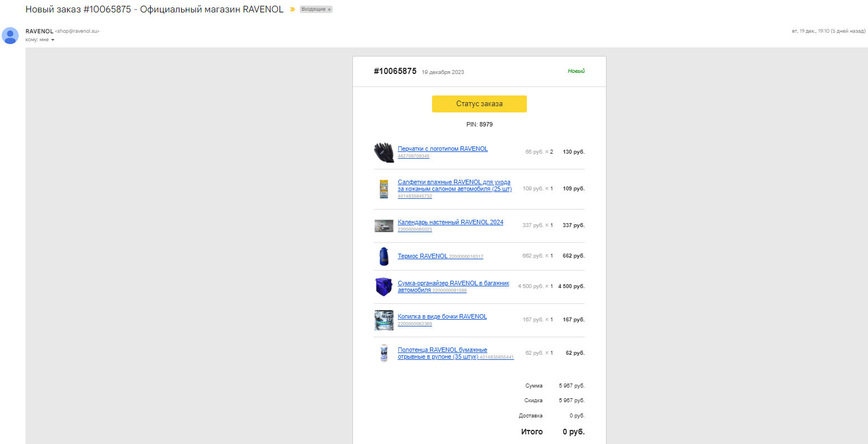Click the 'Входящие' inbox label tag
The width and height of the screenshot is (868, 444).
click(313, 10)
